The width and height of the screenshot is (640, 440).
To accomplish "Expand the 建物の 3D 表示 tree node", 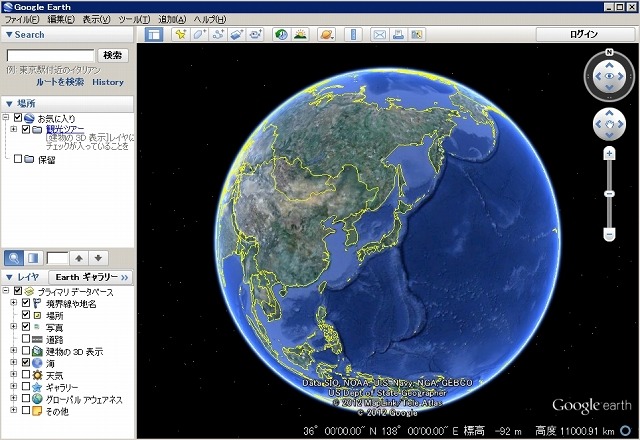I will click(x=13, y=351).
